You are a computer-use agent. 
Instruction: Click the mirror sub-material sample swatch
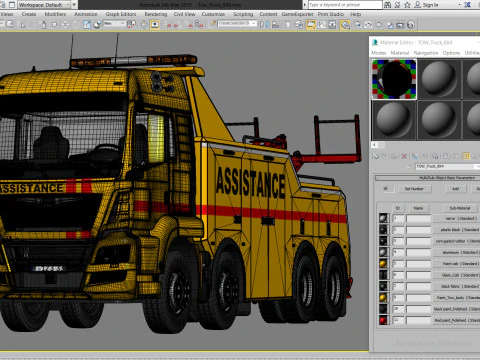(383, 218)
